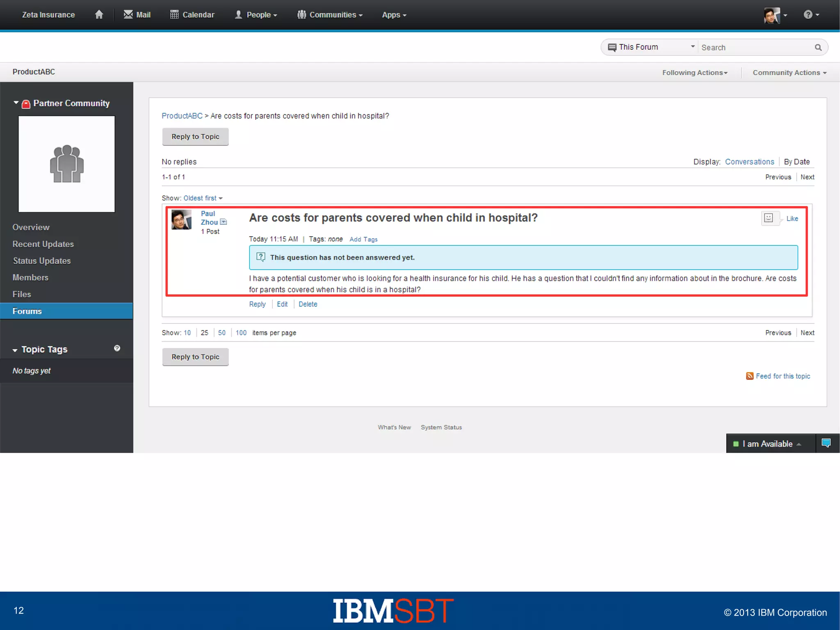Expand the People menu
The height and width of the screenshot is (630, 840).
coord(256,15)
